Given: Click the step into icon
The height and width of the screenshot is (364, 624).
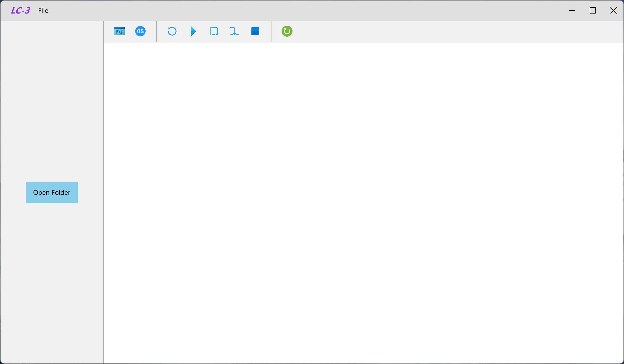Looking at the screenshot, I should tap(234, 31).
